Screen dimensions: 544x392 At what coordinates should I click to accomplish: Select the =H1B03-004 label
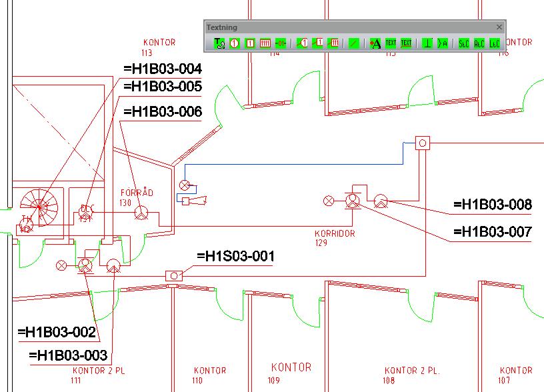coord(163,69)
